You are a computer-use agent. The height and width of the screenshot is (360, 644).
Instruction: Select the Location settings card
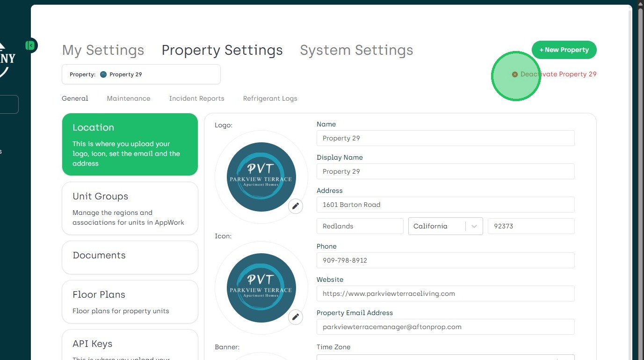(x=130, y=144)
